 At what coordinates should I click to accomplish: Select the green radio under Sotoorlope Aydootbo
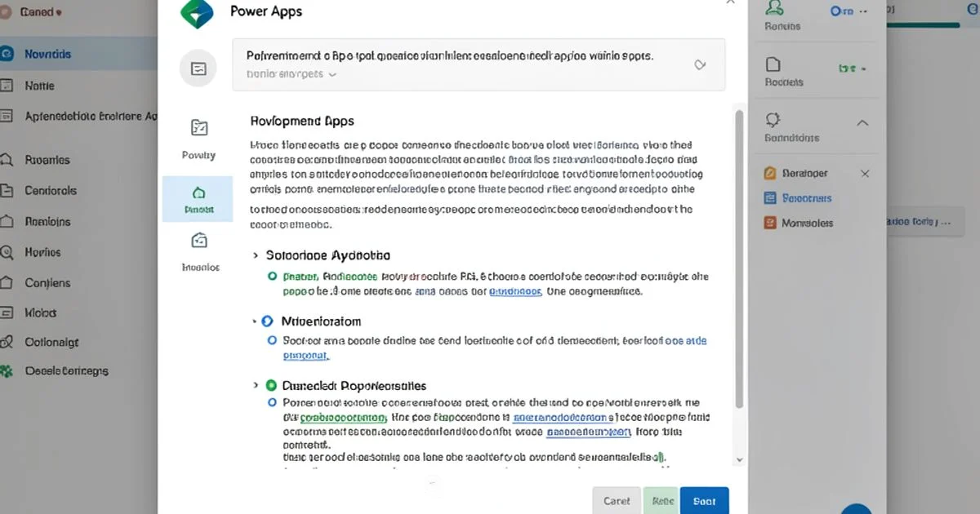[273, 277]
